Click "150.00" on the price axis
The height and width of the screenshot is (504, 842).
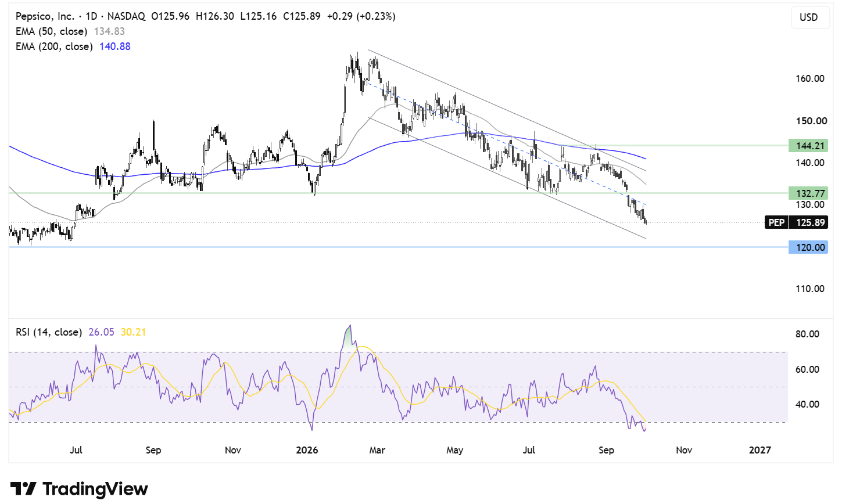click(x=810, y=121)
